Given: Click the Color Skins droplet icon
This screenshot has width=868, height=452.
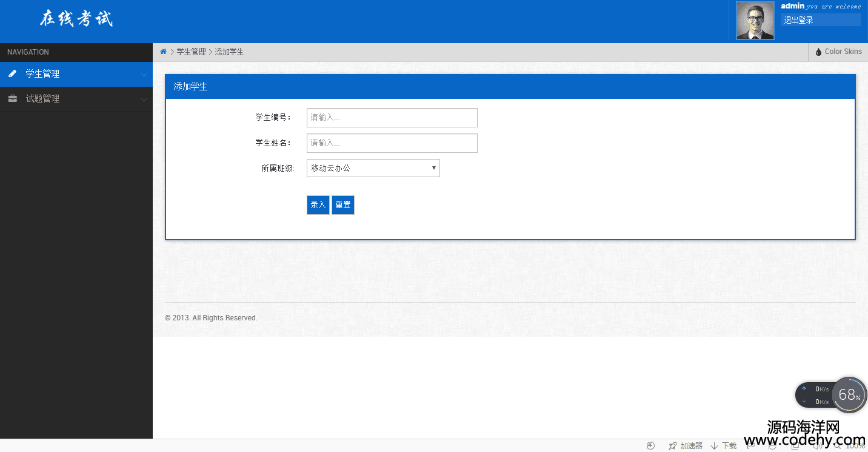Looking at the screenshot, I should [x=818, y=52].
